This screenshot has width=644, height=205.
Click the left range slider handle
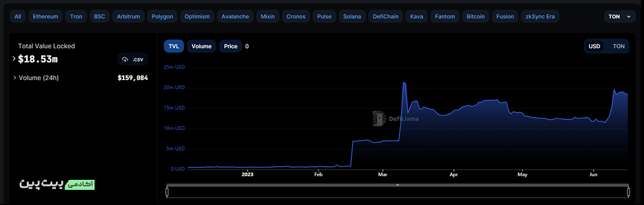tap(167, 192)
